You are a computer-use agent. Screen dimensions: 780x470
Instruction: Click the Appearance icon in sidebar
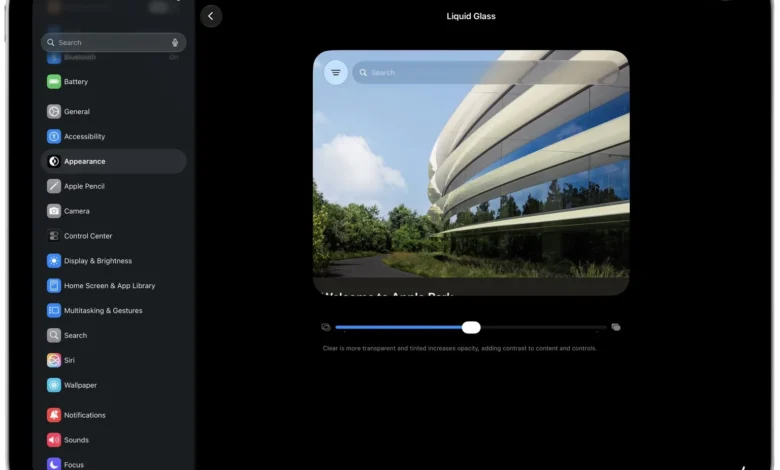pos(54,161)
